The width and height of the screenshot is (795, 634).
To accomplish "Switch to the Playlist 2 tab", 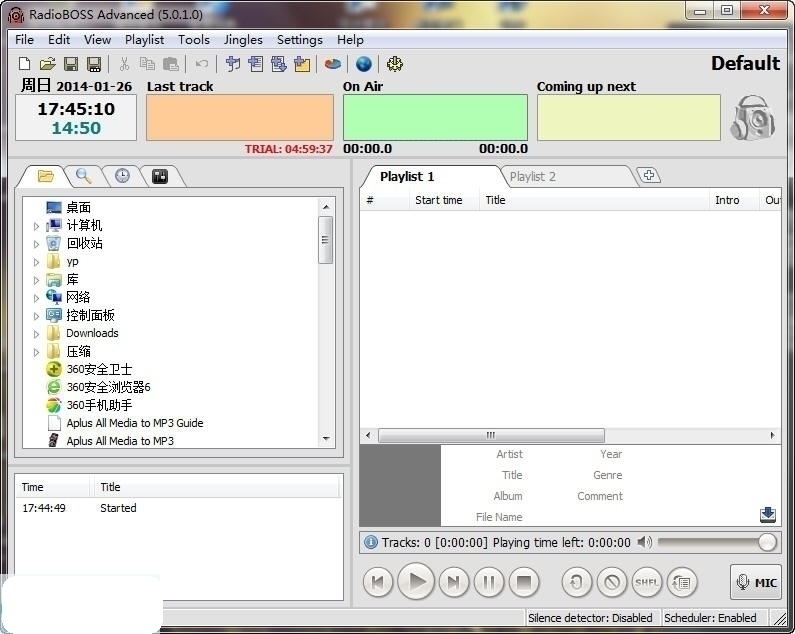I will pos(532,177).
